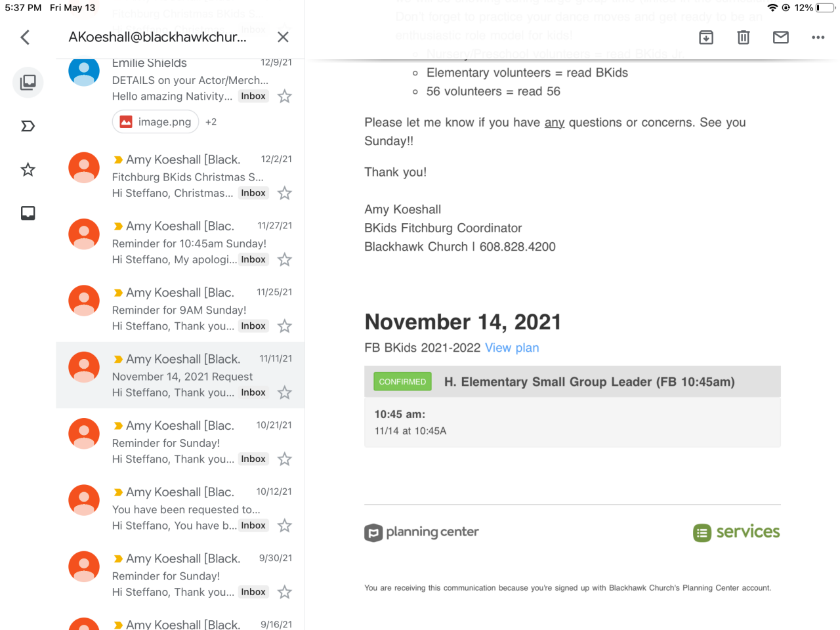Star the Fitchburg BKids Christmas email

(x=285, y=194)
